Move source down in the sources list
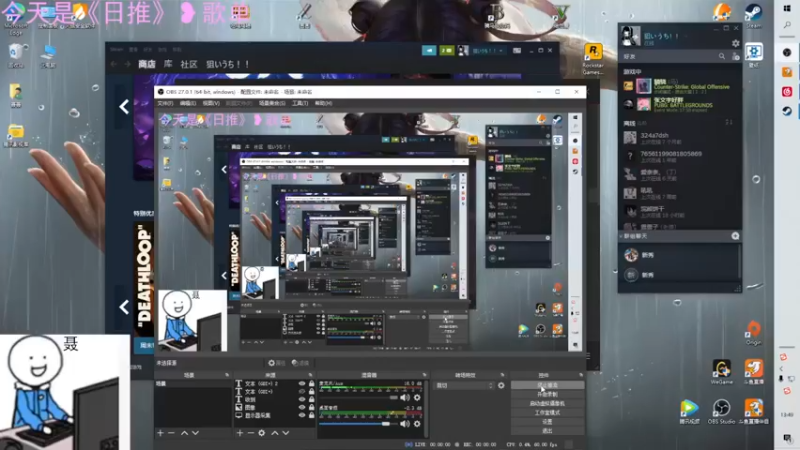 point(286,433)
